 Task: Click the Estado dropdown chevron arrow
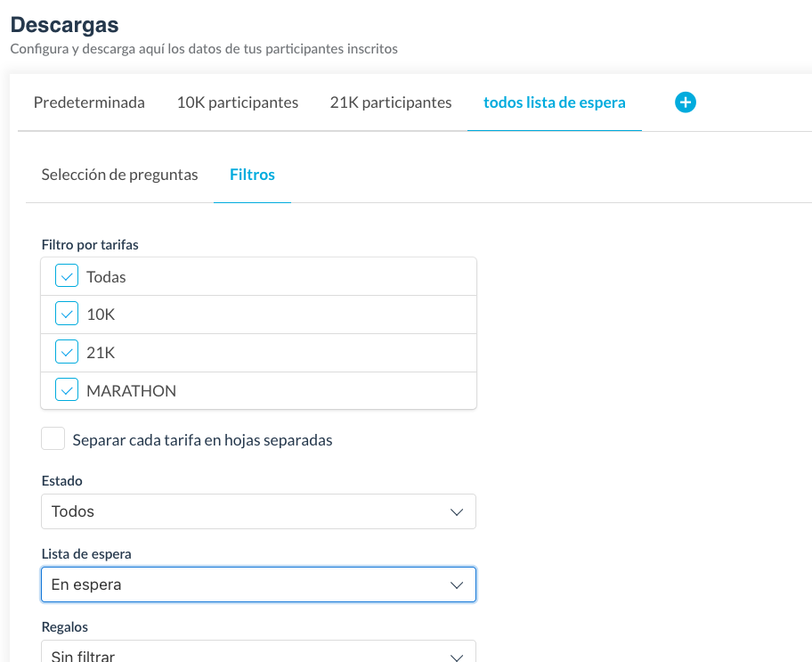(457, 512)
